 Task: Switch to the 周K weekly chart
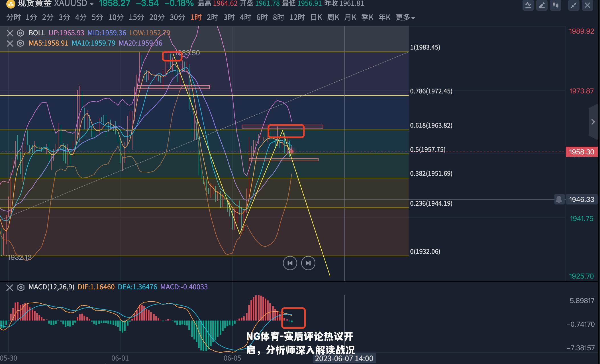click(333, 17)
